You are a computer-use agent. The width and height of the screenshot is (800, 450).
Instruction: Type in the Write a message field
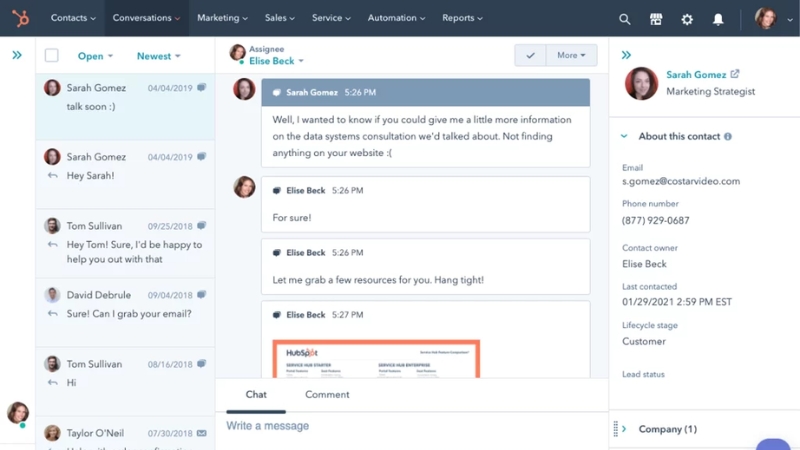click(400, 426)
